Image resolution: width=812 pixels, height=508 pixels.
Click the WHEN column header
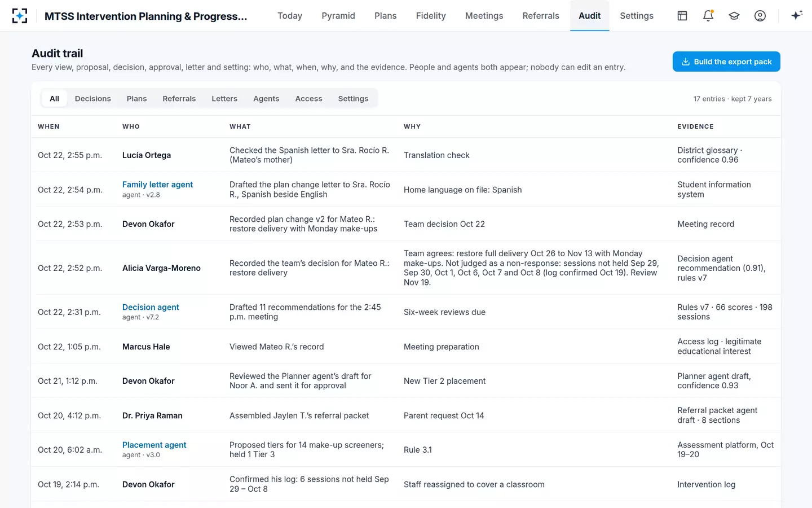48,126
